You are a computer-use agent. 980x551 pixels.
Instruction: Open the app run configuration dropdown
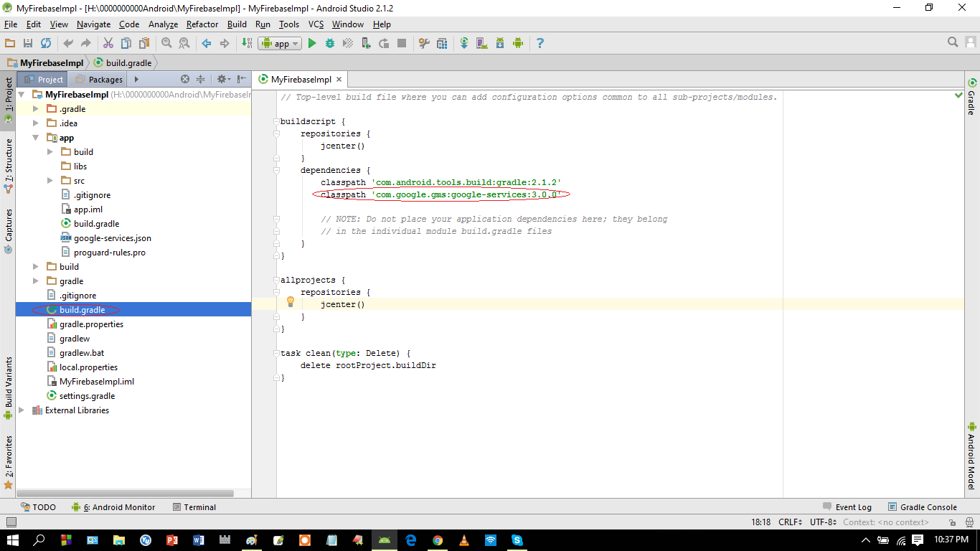280,44
